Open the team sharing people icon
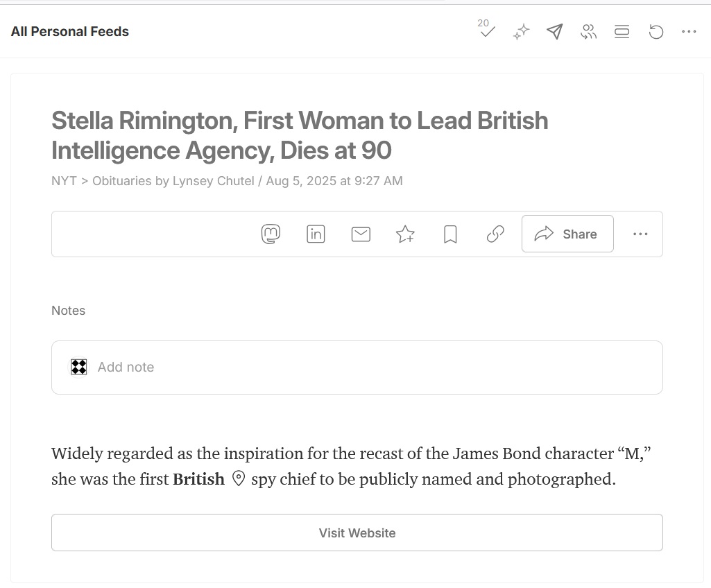 (x=588, y=32)
